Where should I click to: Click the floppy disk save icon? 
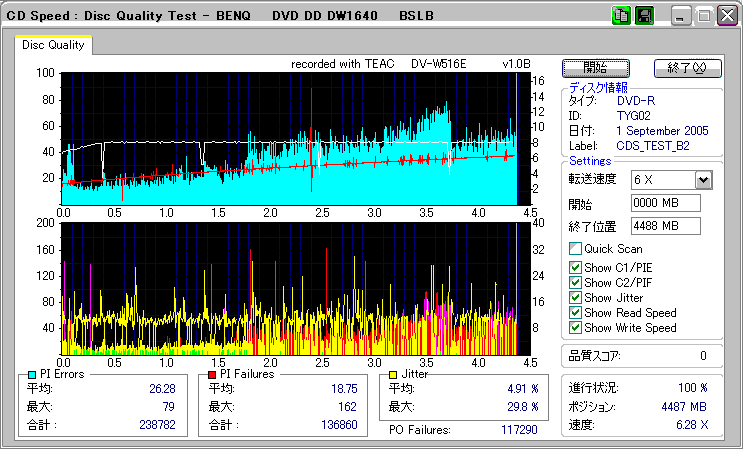644,16
